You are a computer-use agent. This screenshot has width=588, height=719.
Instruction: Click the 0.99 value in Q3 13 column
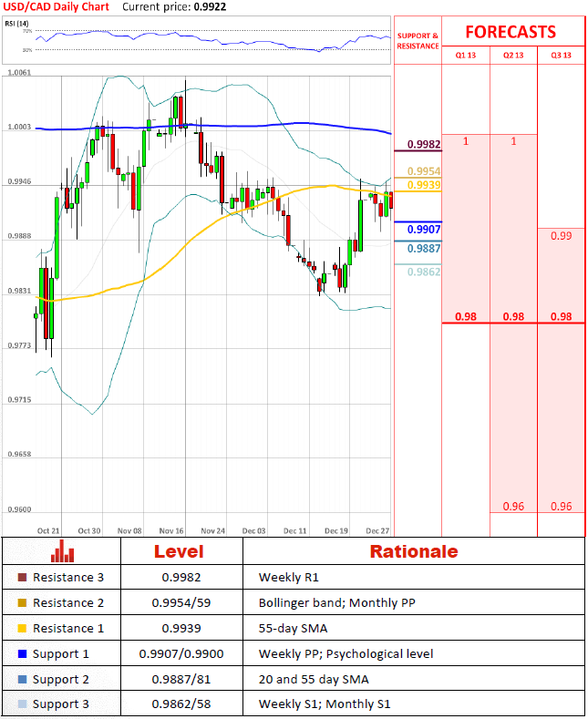(561, 236)
